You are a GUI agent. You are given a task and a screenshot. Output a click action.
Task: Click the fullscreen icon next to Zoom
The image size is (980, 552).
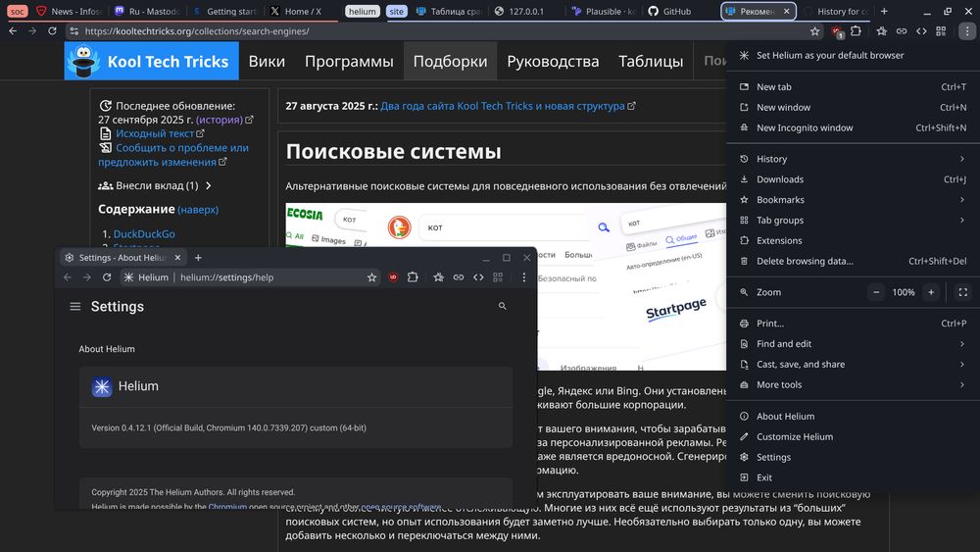tap(963, 292)
